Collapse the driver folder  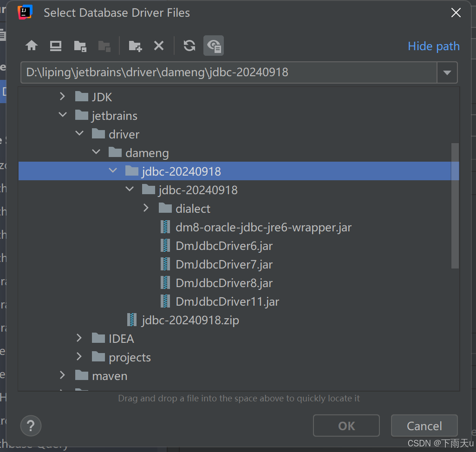coord(79,133)
